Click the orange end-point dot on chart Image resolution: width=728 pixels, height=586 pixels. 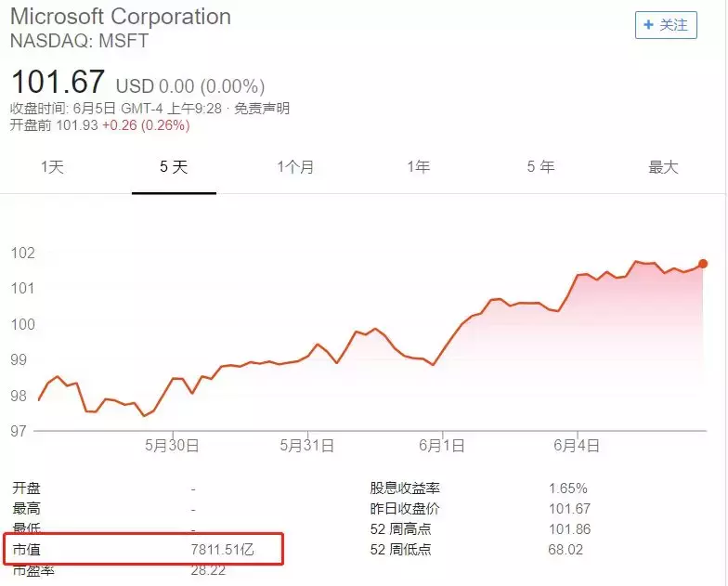703,264
